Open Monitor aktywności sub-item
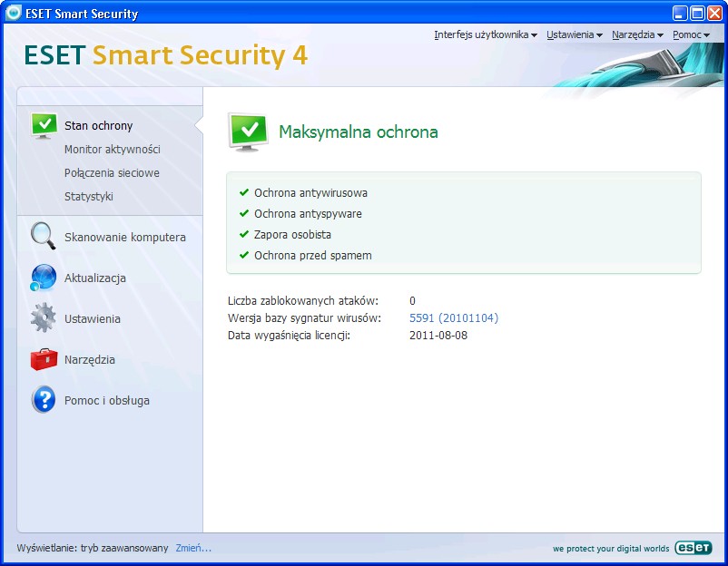Screen dimensions: 728x566 pos(113,150)
